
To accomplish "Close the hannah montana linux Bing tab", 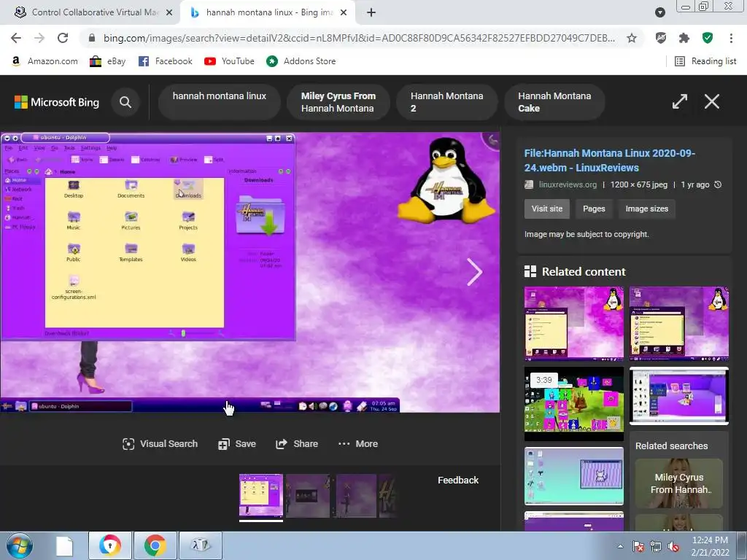I will click(x=344, y=12).
